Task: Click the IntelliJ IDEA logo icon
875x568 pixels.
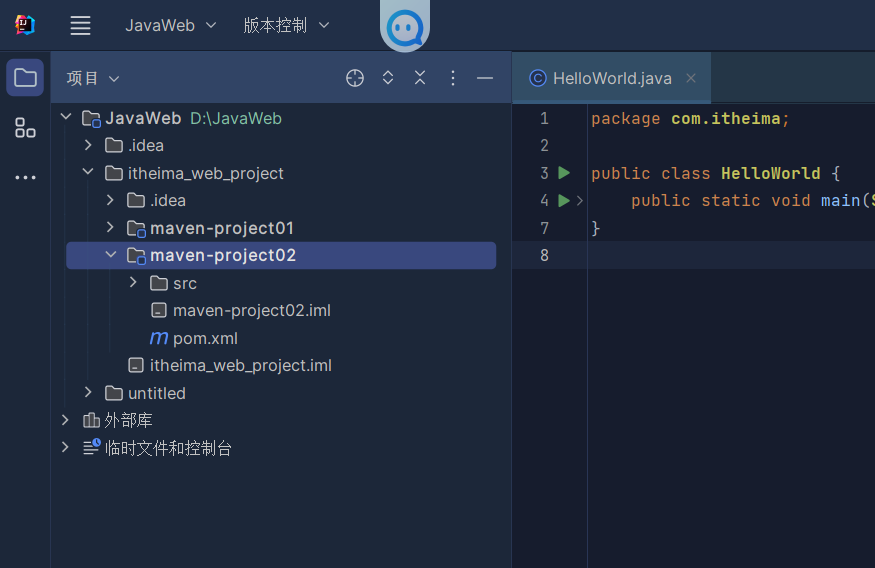Action: (25, 25)
